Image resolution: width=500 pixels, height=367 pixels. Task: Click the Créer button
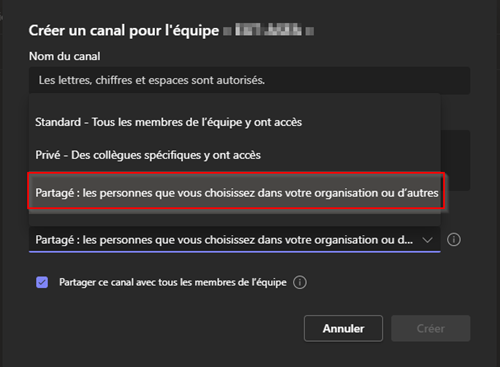[x=431, y=328]
